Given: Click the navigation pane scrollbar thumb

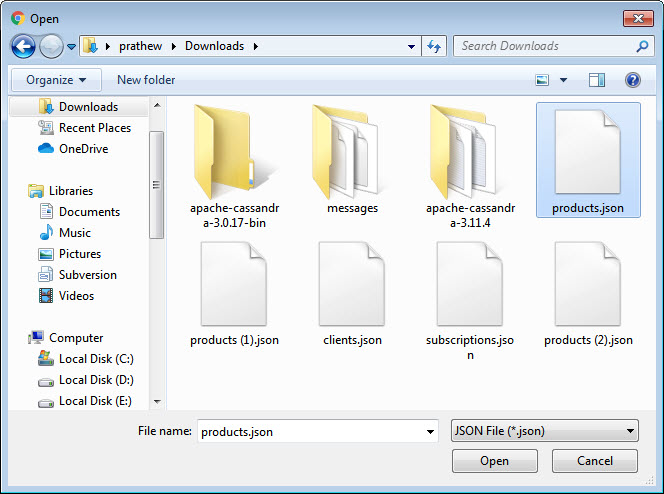Looking at the screenshot, I should pos(157,185).
